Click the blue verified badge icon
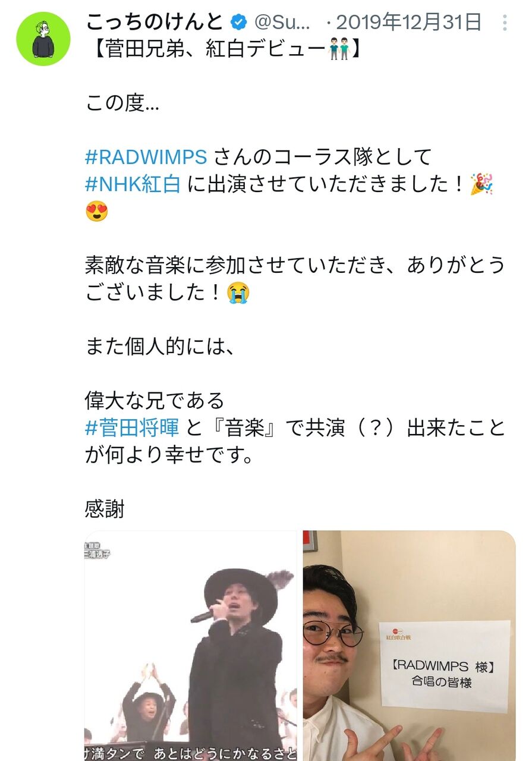 (x=238, y=23)
